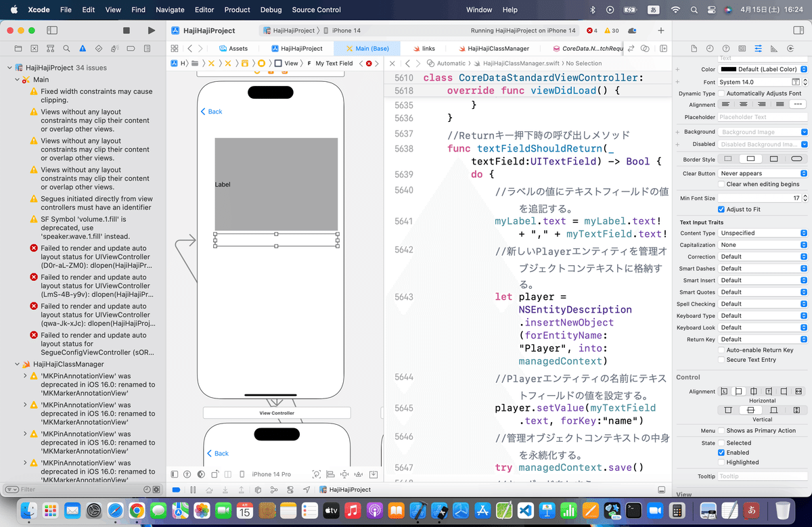Open the Test navigator diamond icon
The image size is (812, 527).
99,49
